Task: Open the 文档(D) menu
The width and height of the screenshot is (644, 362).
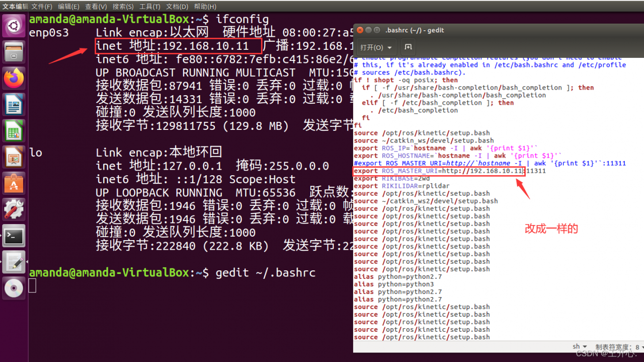Action: (x=177, y=7)
